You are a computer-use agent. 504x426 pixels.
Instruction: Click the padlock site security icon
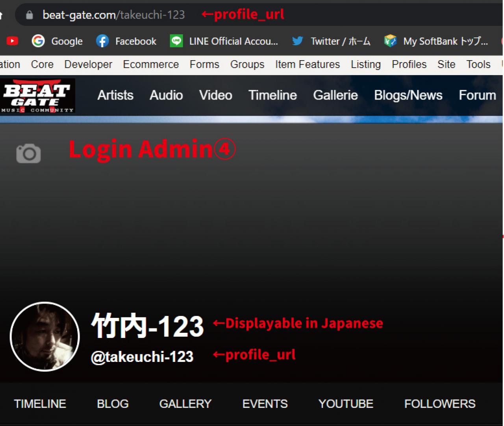tap(29, 15)
